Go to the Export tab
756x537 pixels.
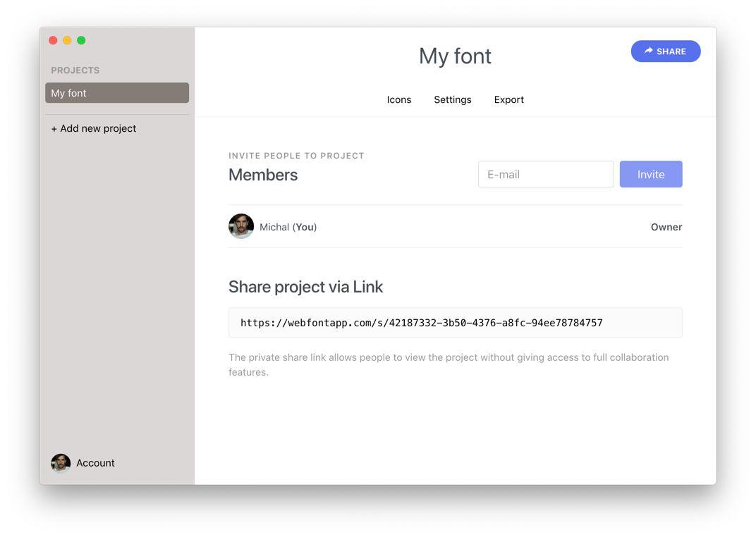[x=508, y=99]
